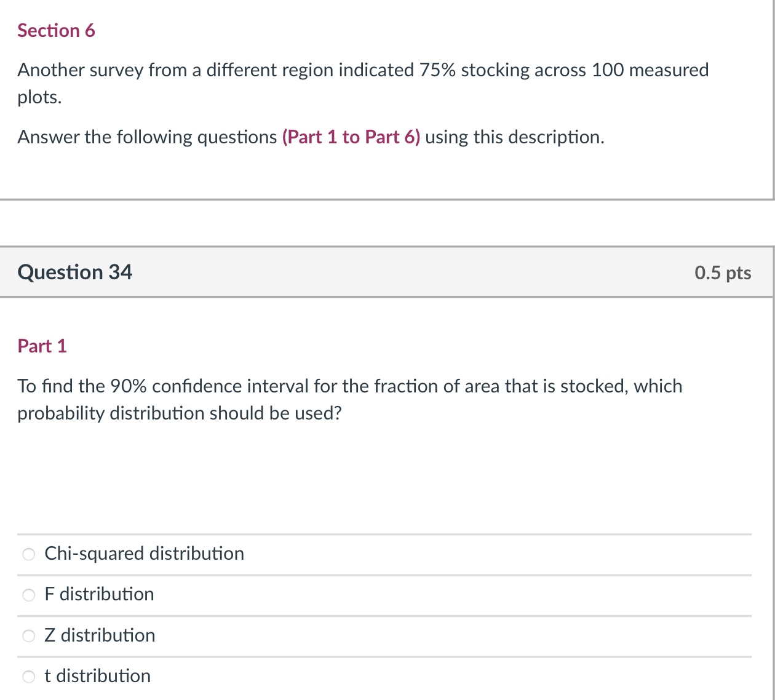Click the Part 1 heading

42,346
